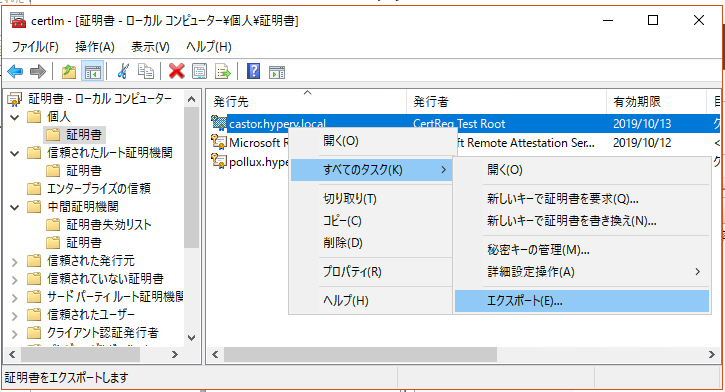The image size is (725, 392).
Task: Collapse the 信頼されたルート証明機関 node
Action: (x=15, y=153)
